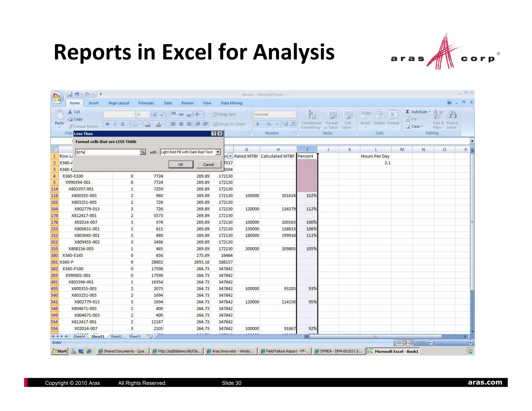Screen dimensions: 532x411
Task: Click the Copy icon
Action: pos(70,119)
